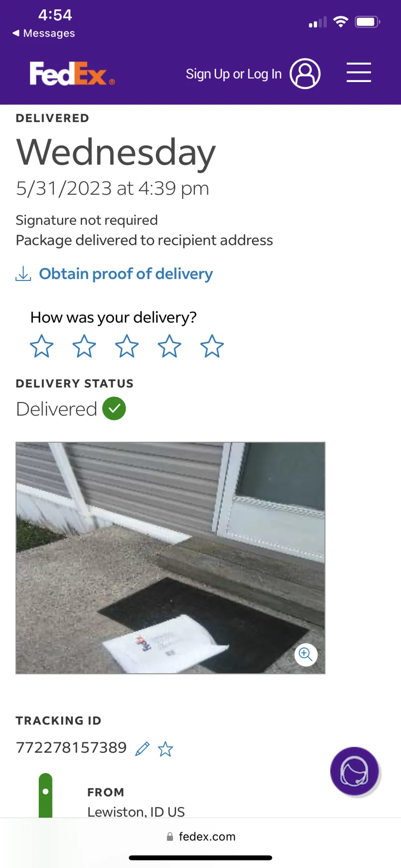The width and height of the screenshot is (401, 868).
Task: Edit tracking ID nickname with pencil
Action: [x=142, y=749]
